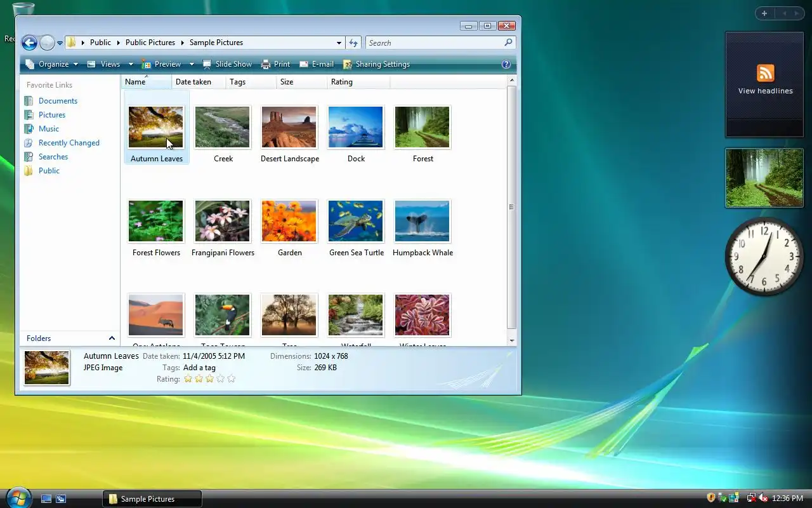Sort by Date taken column
812x508 pixels.
(x=199, y=82)
